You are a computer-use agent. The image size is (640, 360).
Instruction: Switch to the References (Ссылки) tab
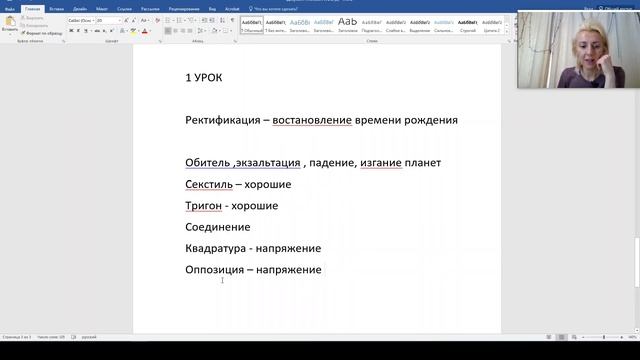coord(124,9)
